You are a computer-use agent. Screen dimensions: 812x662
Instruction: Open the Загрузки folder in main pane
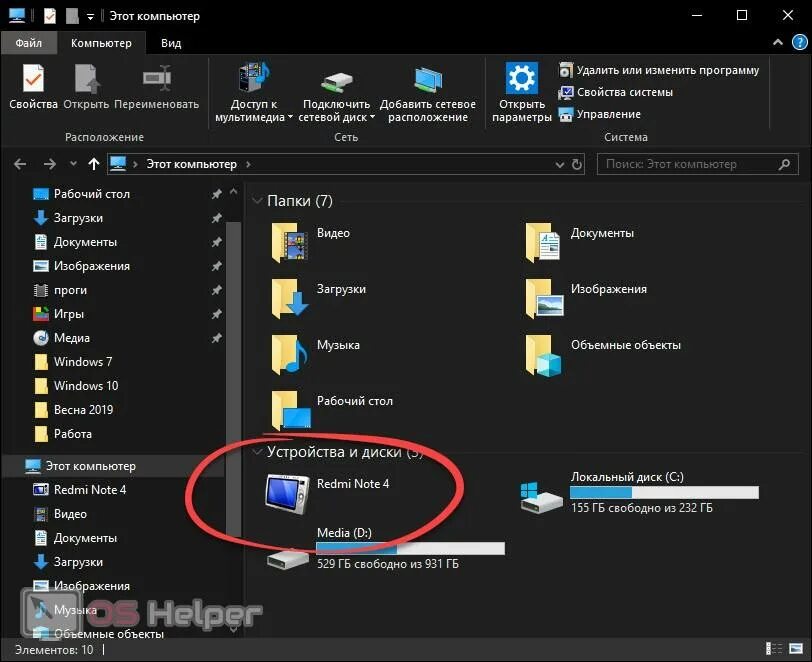pyautogui.click(x=290, y=298)
